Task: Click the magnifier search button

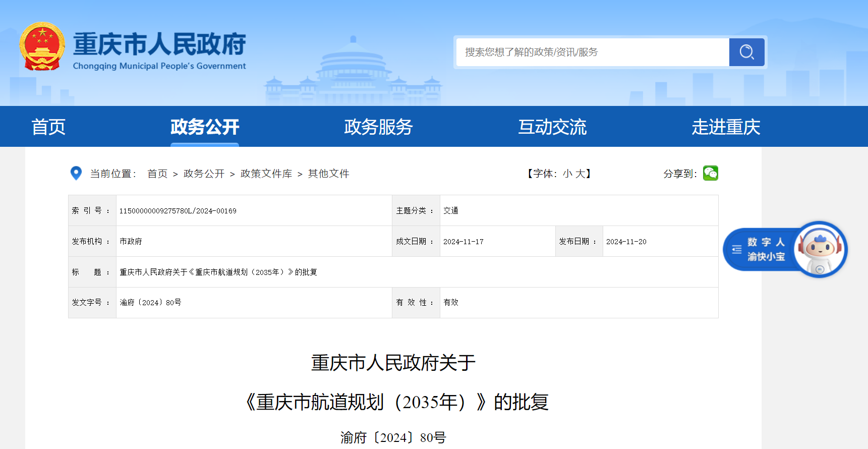Action: (746, 52)
